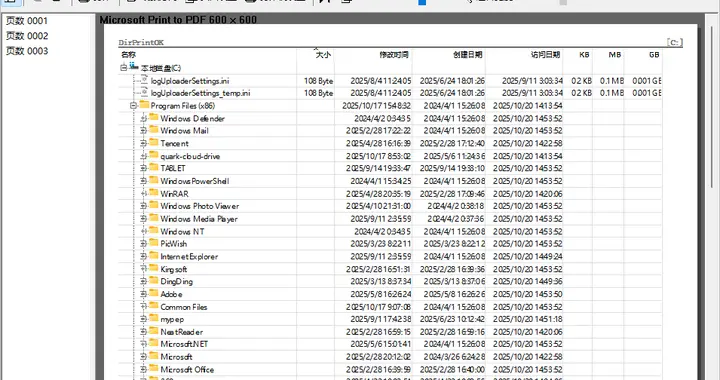Click the NeatReader folder icon
The height and width of the screenshot is (380, 720).
(x=154, y=331)
